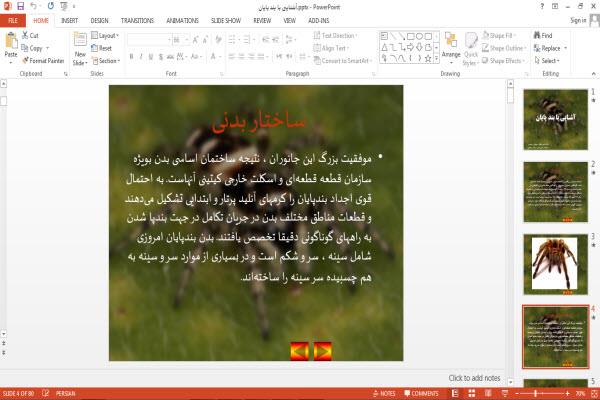
Task: Open Align Text dropdown
Action: [331, 48]
